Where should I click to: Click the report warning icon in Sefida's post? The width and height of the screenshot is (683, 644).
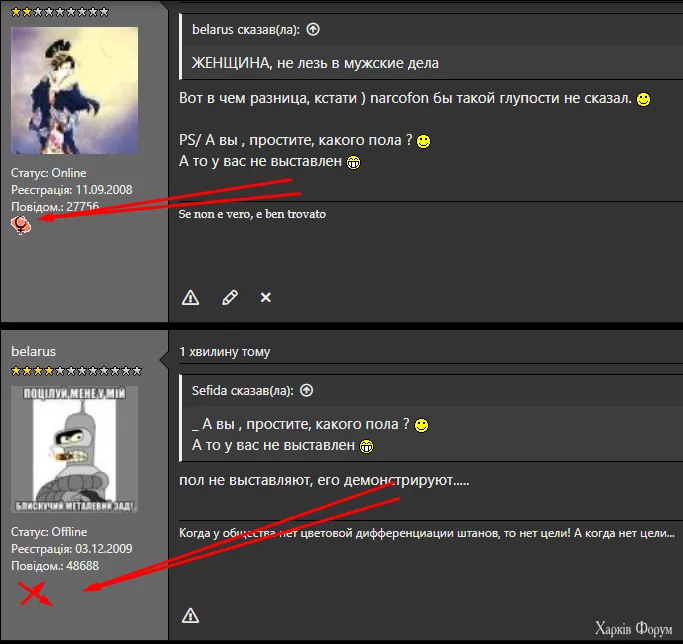point(190,298)
